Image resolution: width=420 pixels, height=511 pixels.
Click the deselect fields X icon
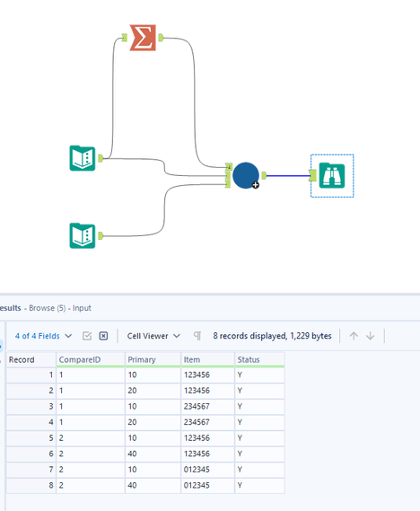[103, 336]
